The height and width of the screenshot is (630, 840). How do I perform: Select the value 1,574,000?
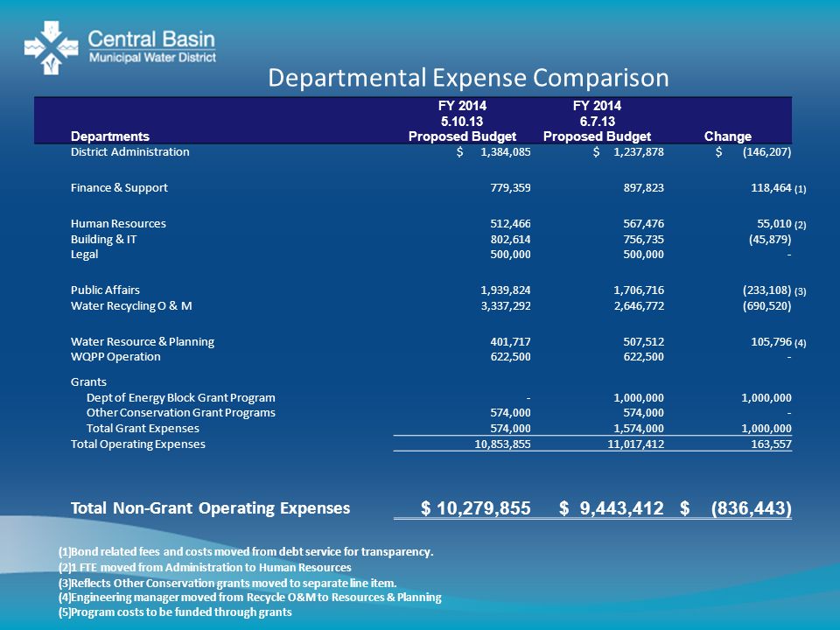(639, 428)
